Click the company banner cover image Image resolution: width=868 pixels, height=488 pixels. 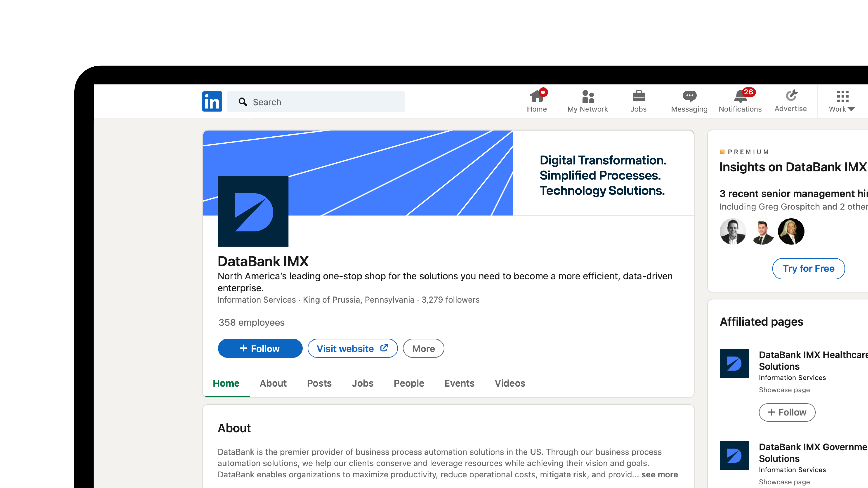448,173
